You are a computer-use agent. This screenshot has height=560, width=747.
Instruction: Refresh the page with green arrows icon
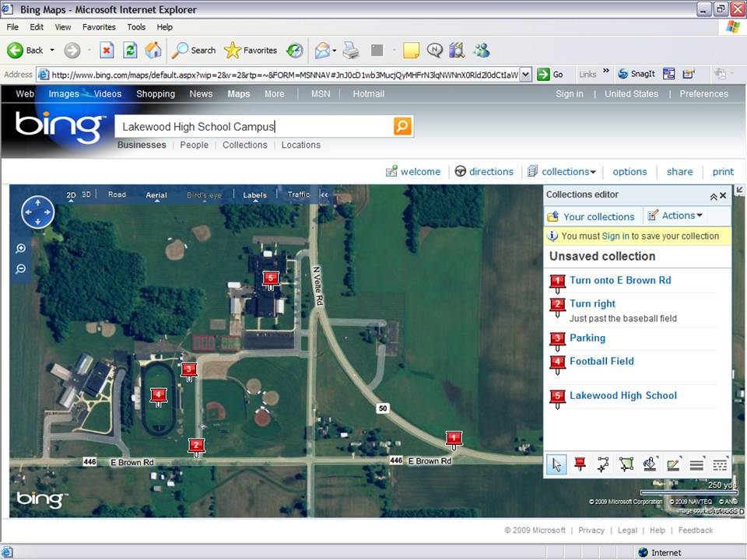[x=130, y=50]
